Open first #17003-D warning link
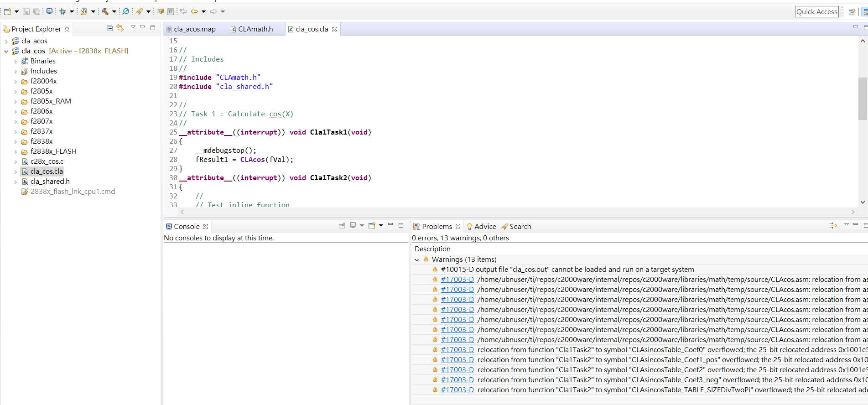 pyautogui.click(x=457, y=280)
